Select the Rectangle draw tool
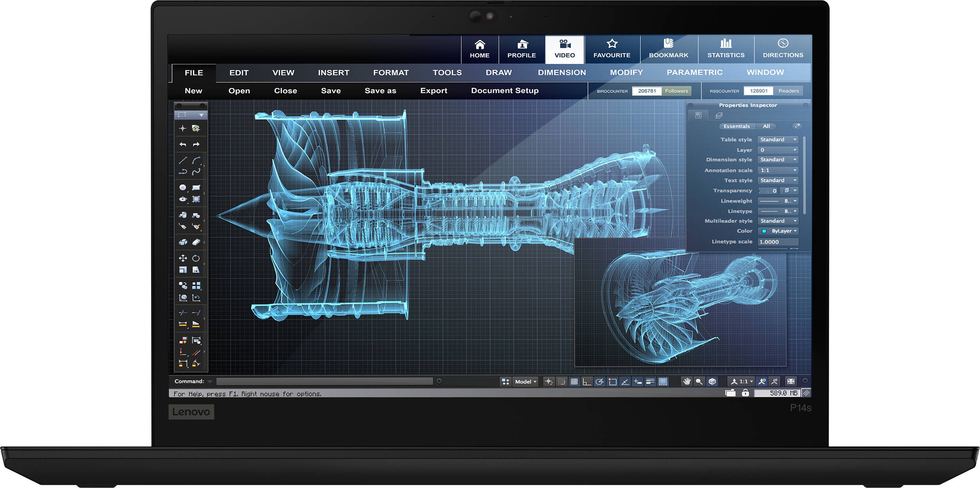Screen dimensions: 980x488 coord(196,188)
